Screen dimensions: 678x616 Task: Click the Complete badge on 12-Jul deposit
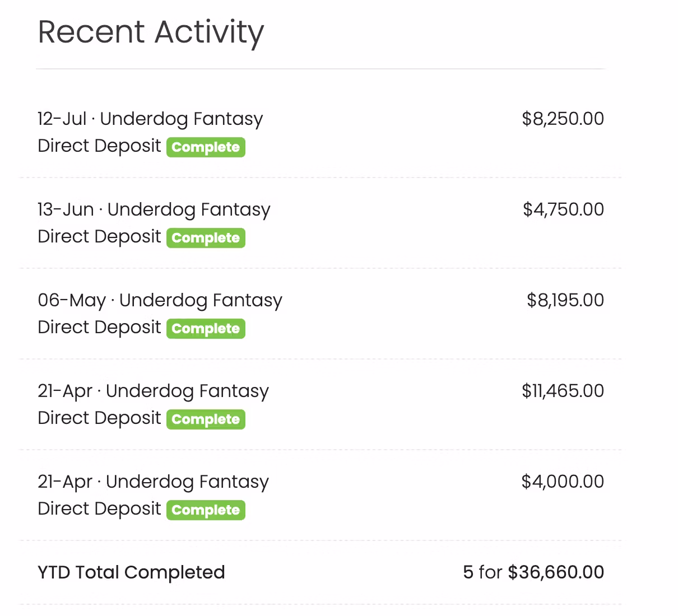tap(206, 147)
